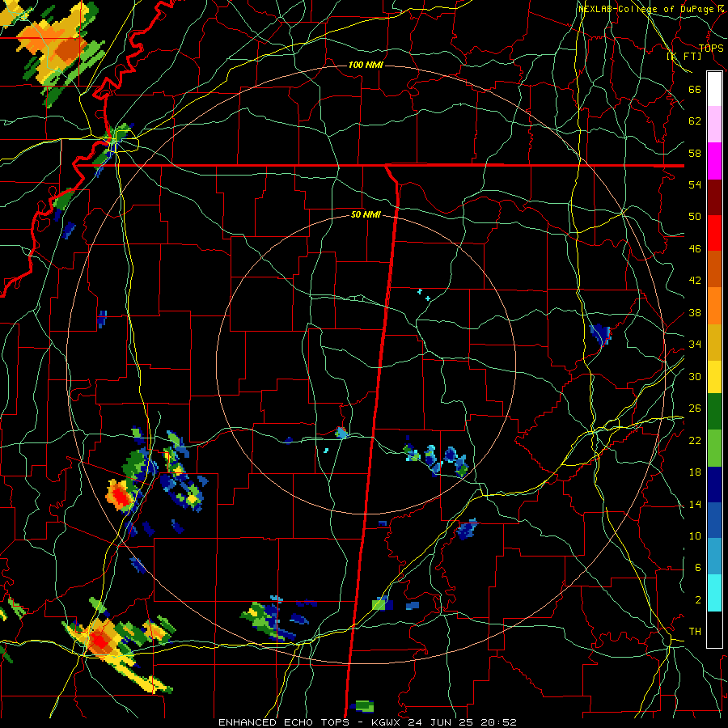The image size is (728, 728).
Task: Click the cyan swatch in the tops scale
Action: point(714,593)
